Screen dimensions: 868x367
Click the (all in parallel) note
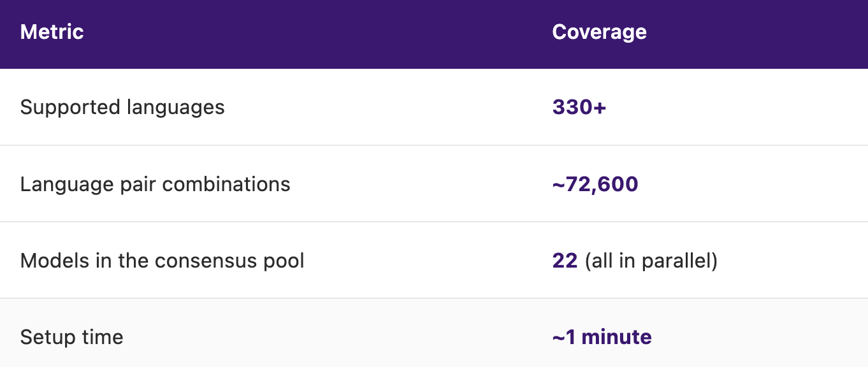click(x=651, y=261)
